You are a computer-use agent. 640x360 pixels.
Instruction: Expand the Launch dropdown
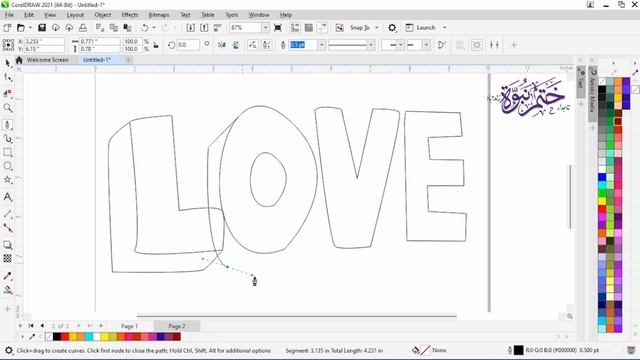444,28
